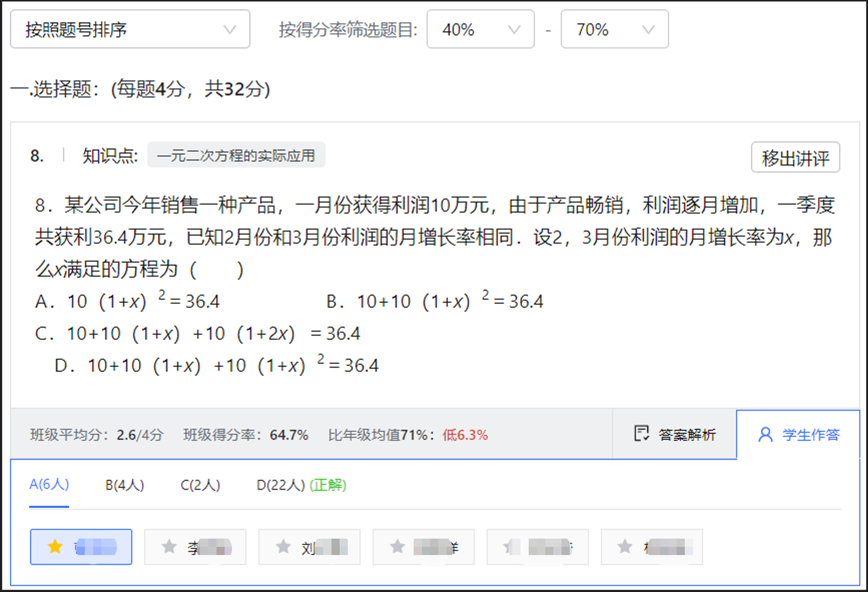The height and width of the screenshot is (592, 868).
Task: Open the 李 student's answer card
Action: tap(195, 547)
